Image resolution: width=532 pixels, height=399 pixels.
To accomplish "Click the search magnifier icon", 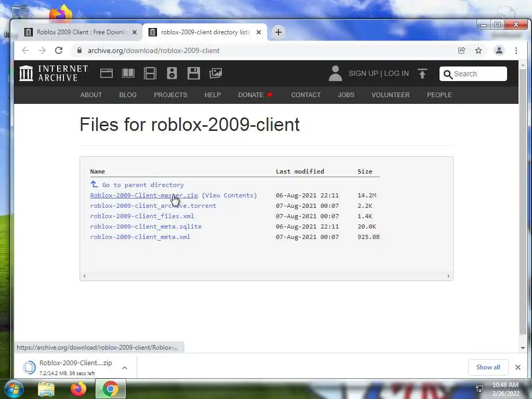I will point(448,74).
